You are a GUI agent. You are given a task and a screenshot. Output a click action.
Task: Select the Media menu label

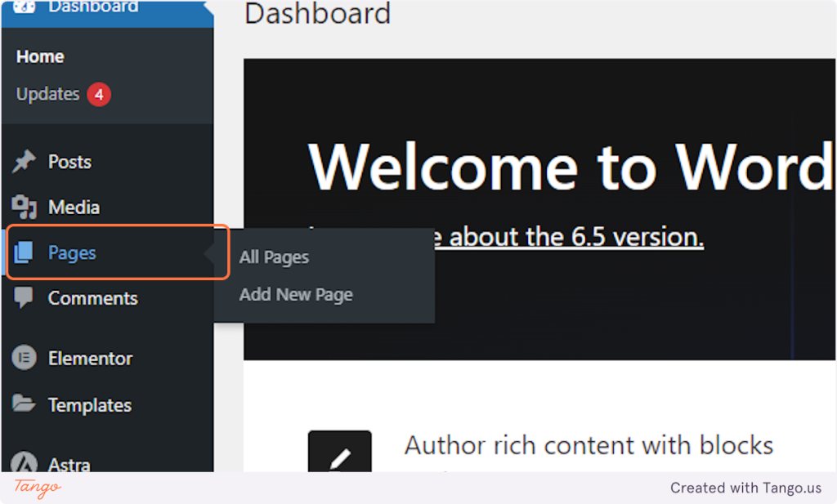(74, 207)
